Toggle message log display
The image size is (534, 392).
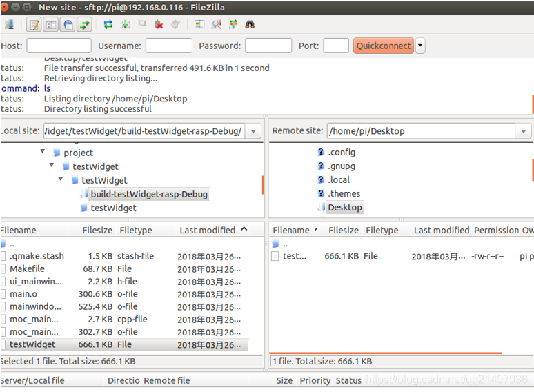click(34, 25)
